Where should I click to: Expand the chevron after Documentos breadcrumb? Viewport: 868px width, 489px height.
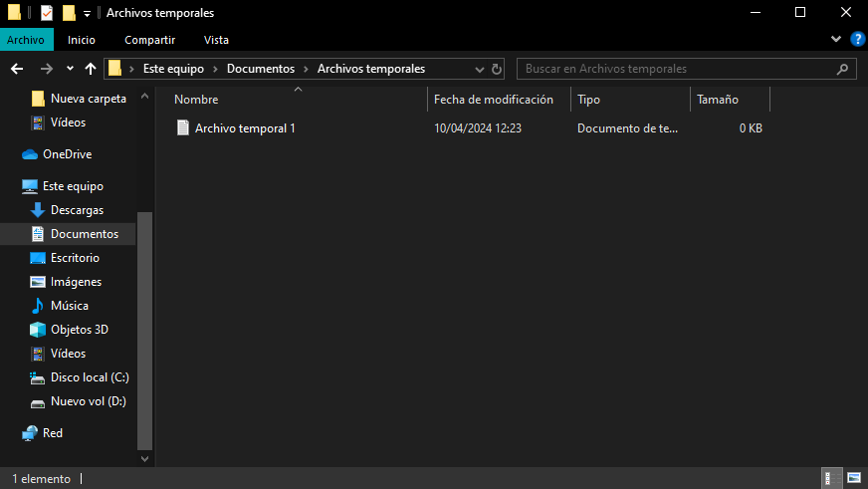click(306, 70)
